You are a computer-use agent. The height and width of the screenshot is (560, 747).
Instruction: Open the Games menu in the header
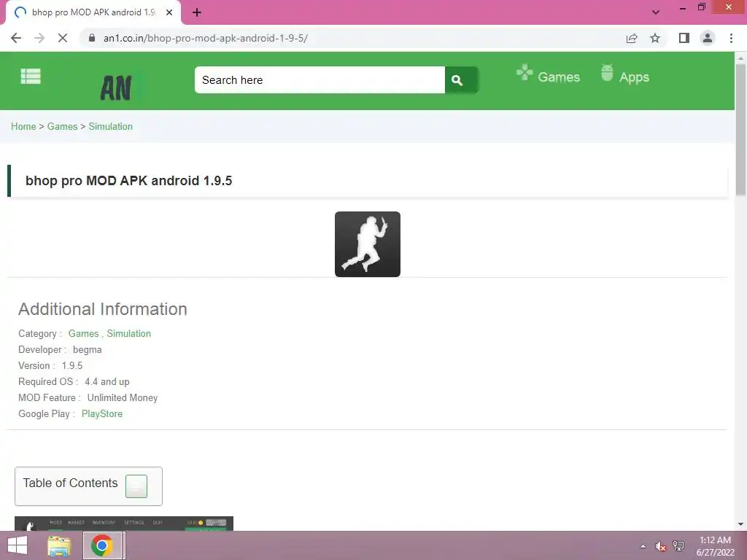tap(558, 77)
